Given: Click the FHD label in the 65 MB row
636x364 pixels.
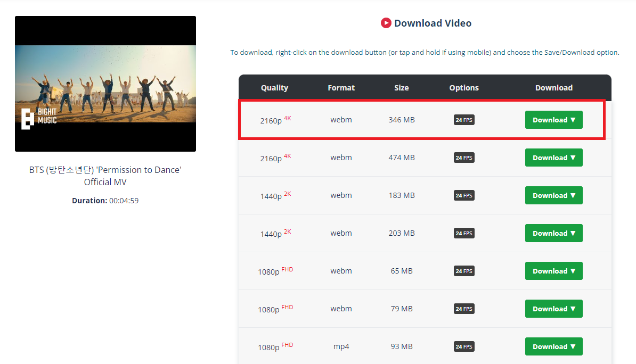Looking at the screenshot, I should (x=287, y=269).
